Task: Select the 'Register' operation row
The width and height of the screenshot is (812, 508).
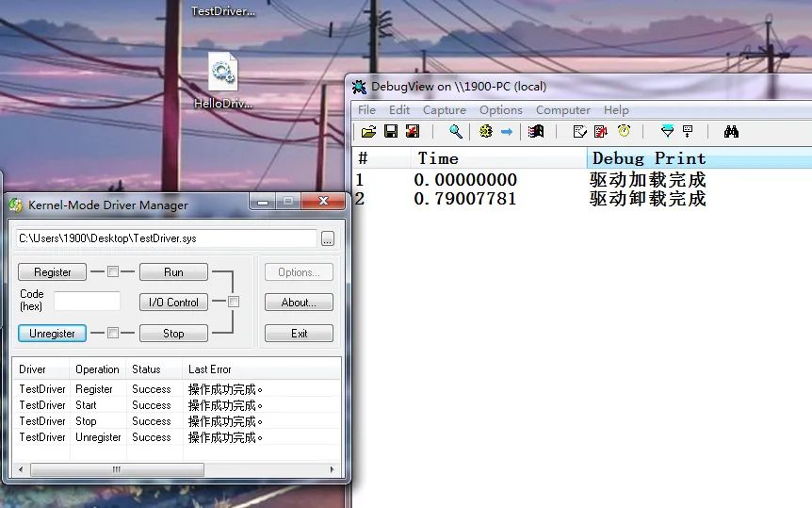Action: tap(176, 388)
